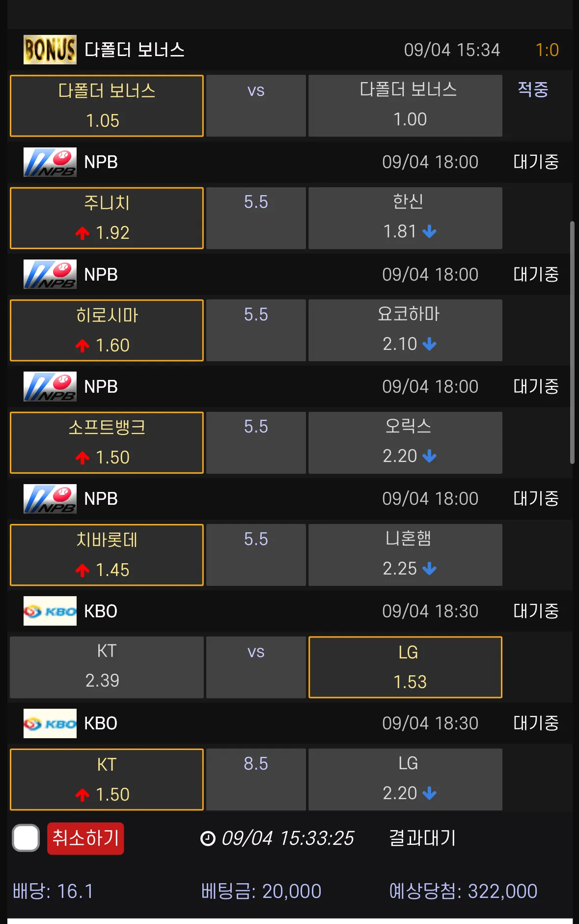This screenshot has height=924, width=579.
Task: Click the 8.5 handicap cell for KT-LG
Action: [256, 779]
